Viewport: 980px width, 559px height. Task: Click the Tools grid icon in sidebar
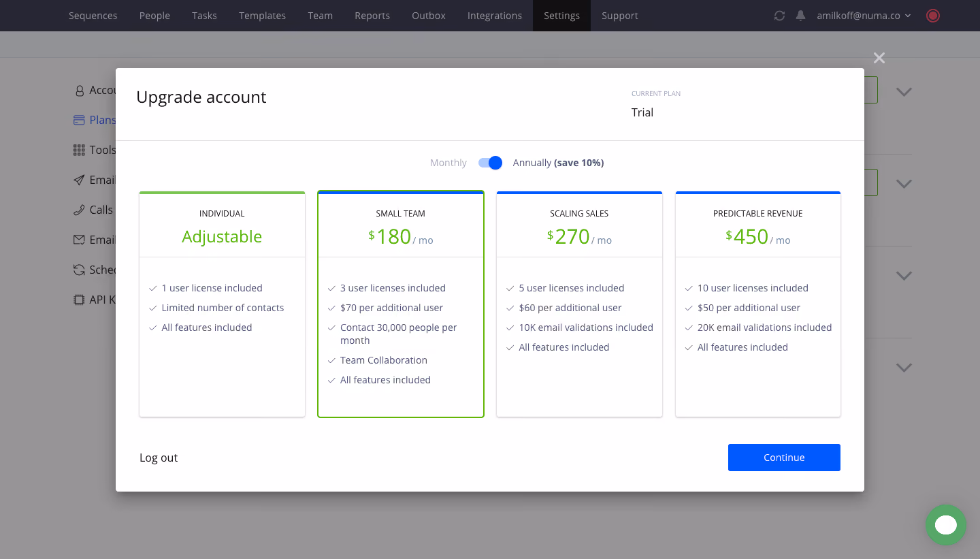(x=79, y=150)
